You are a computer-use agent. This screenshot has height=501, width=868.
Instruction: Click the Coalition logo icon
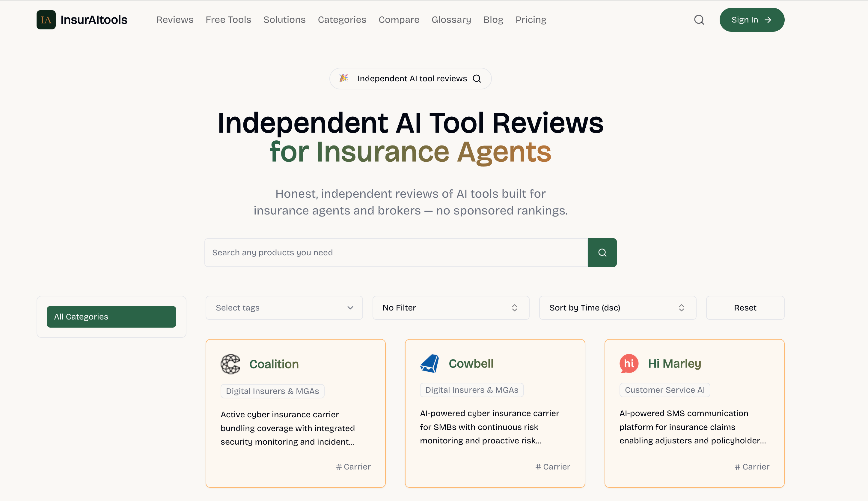click(x=230, y=364)
